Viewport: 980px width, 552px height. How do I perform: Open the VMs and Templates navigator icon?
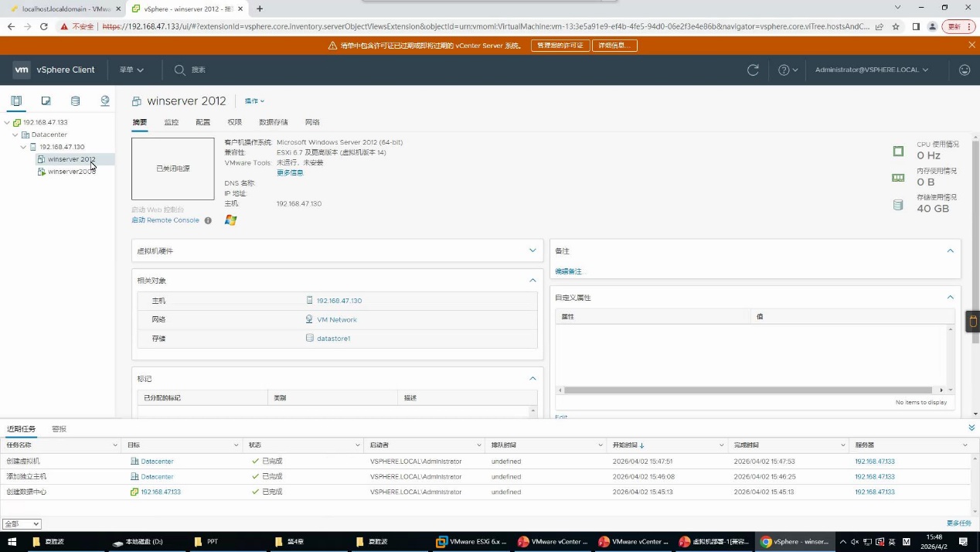point(46,101)
